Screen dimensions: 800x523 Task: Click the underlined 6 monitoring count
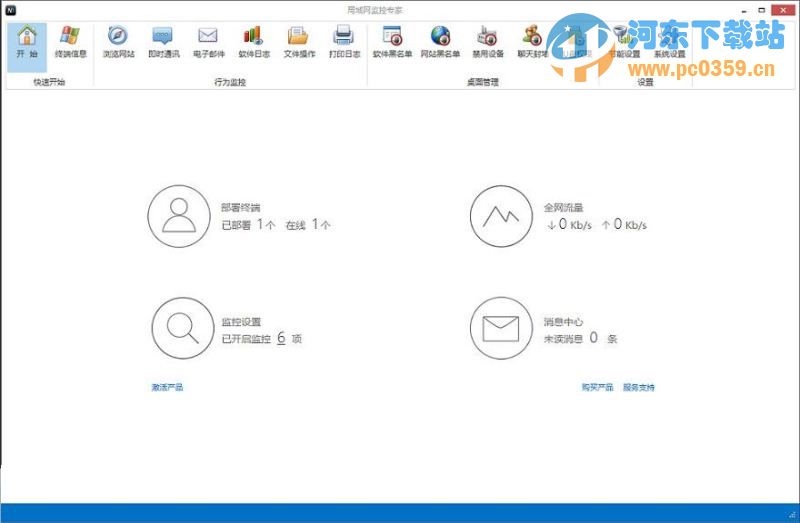click(281, 338)
